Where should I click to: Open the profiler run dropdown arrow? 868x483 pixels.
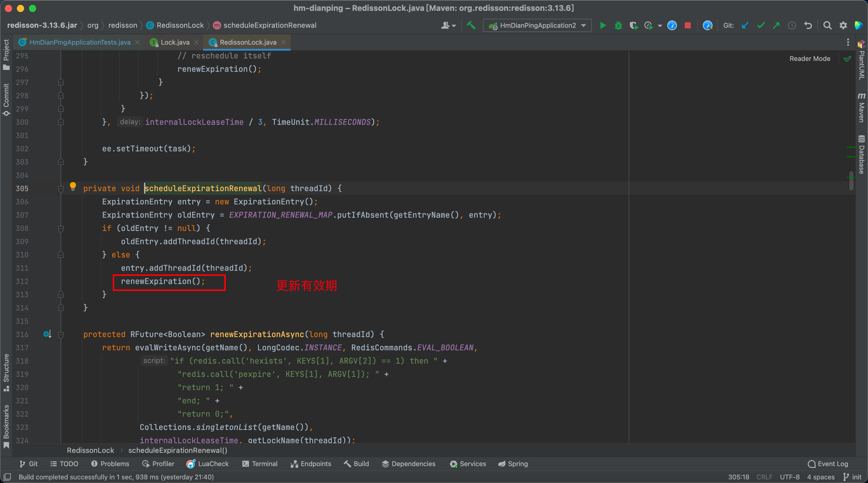click(660, 26)
